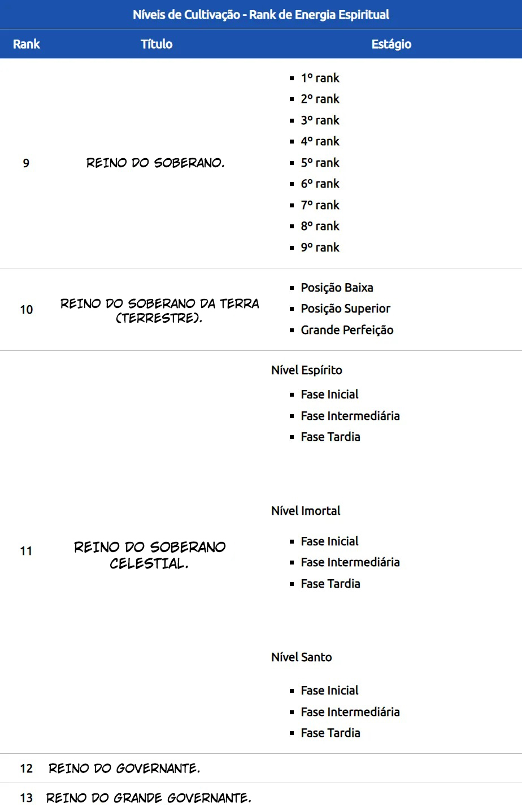Image resolution: width=522 pixels, height=812 pixels.
Task: Click the table title 'Níveis de Cultivação' header
Action: tap(260, 15)
